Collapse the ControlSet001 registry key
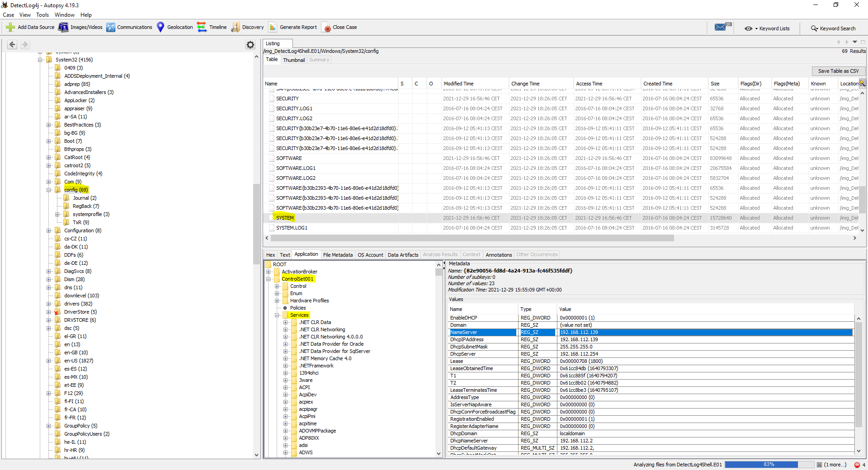The image size is (868, 470). coord(269,279)
